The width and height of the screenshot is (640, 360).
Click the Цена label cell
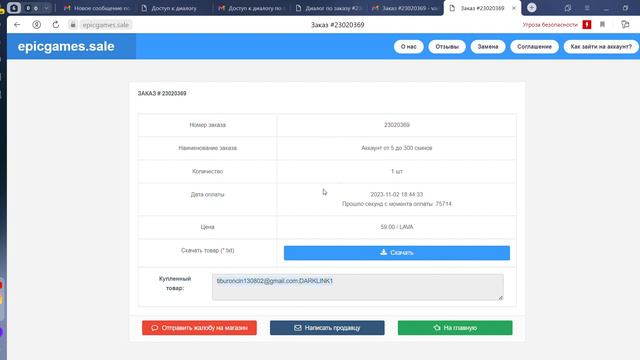click(x=208, y=227)
